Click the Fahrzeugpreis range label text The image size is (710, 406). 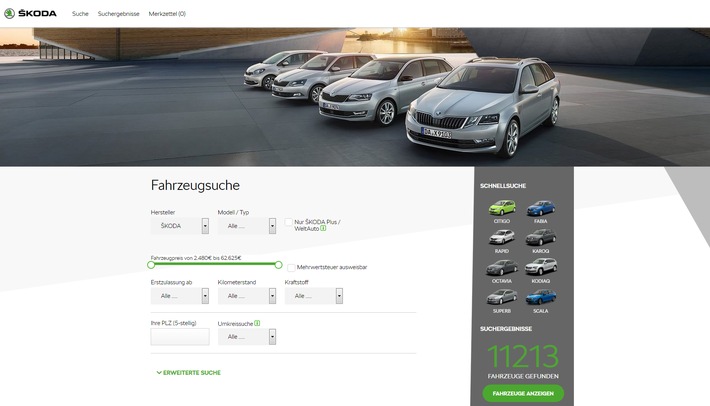[196, 258]
